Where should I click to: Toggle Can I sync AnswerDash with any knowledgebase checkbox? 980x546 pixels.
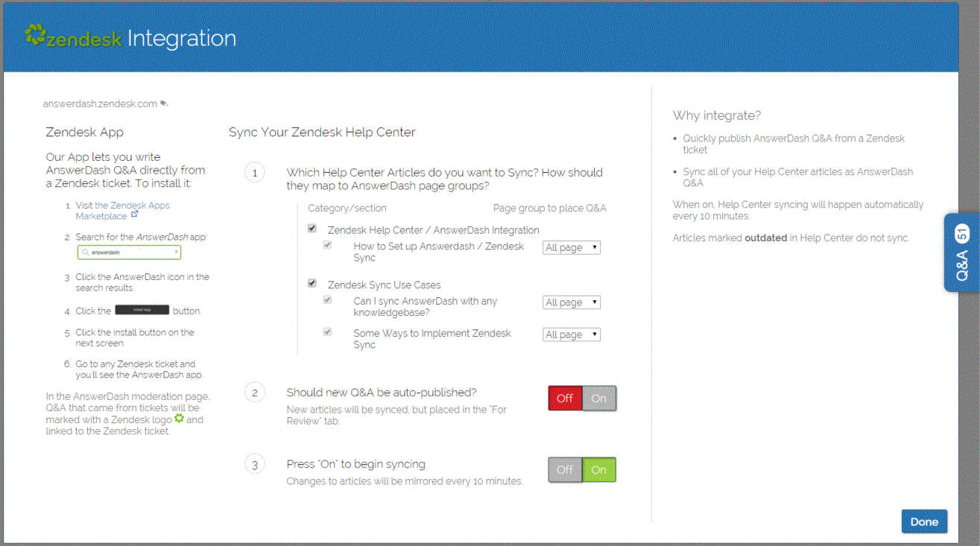click(x=327, y=299)
